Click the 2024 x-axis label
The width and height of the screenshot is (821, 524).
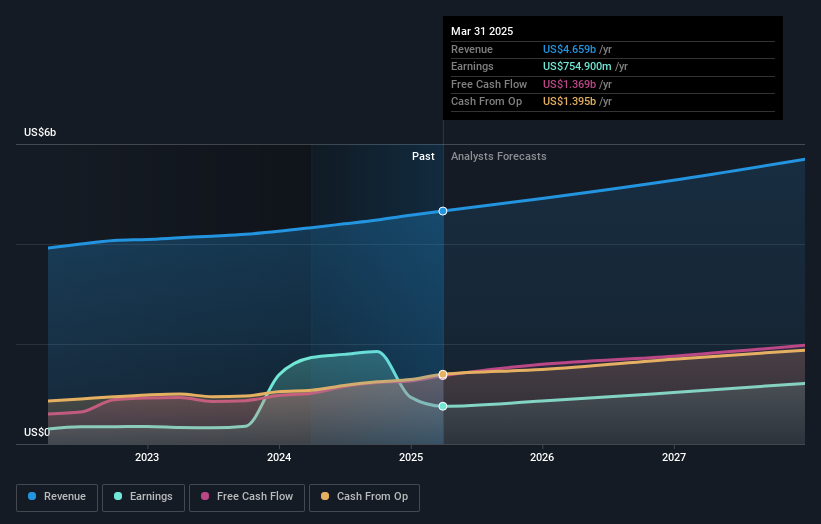pyautogui.click(x=279, y=457)
